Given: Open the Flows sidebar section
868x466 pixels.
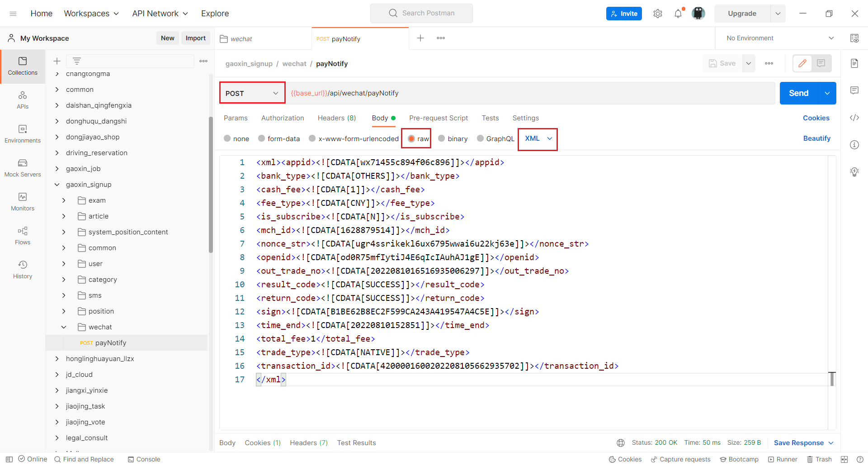Looking at the screenshot, I should [23, 235].
